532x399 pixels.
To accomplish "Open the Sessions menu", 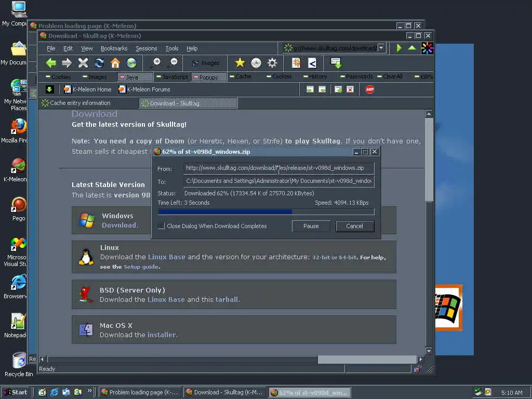I will pos(146,48).
